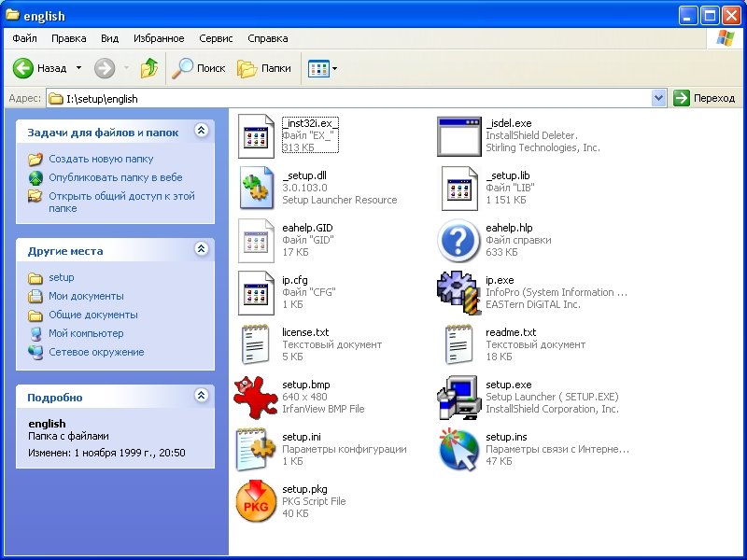Click the _isdel.exe InstallShield Deleter icon
Screen dimensions: 747x560
coord(458,136)
